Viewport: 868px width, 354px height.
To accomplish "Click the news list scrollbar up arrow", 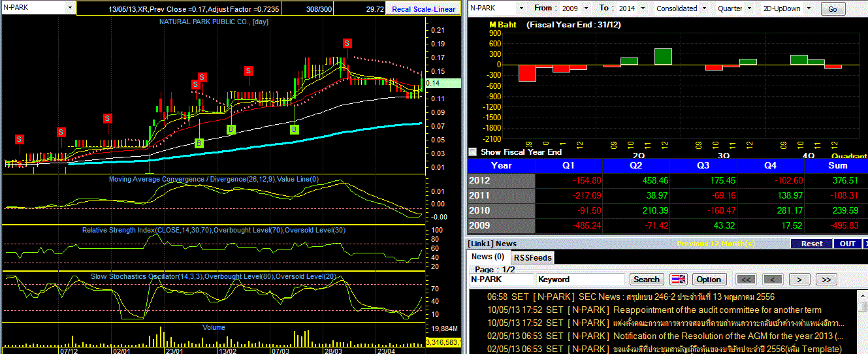I will tap(863, 295).
